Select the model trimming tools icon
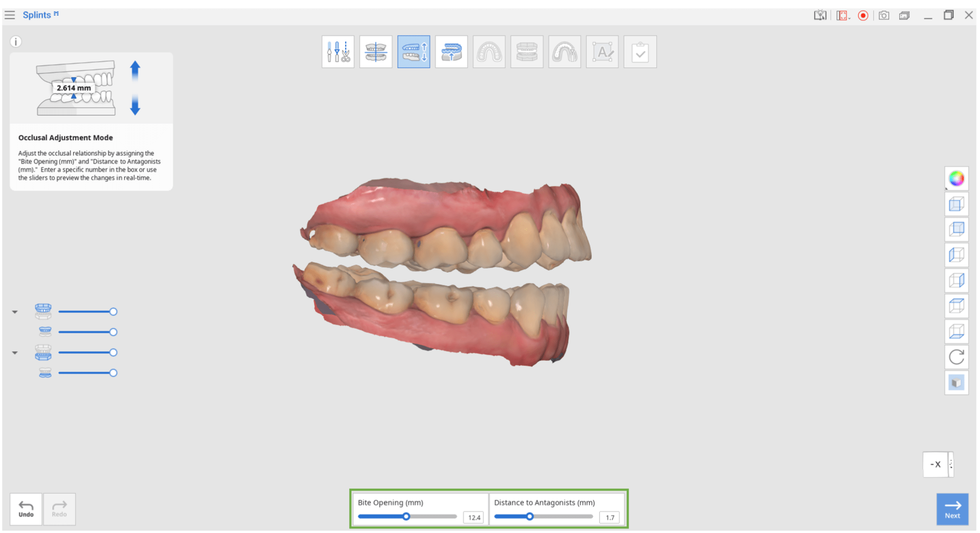The width and height of the screenshot is (980, 533). [338, 52]
